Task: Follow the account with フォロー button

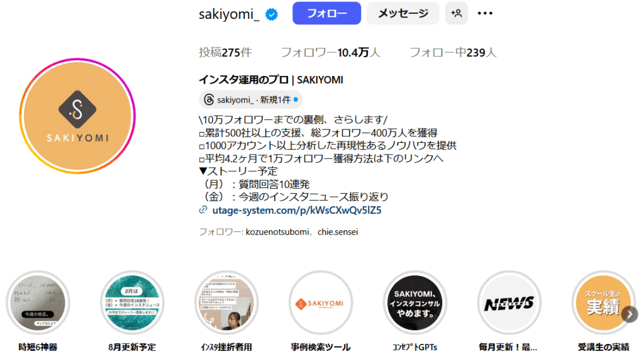Action: (326, 13)
